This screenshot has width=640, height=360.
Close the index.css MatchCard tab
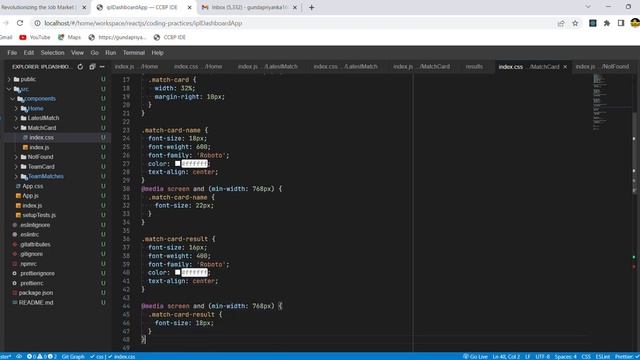(565, 67)
